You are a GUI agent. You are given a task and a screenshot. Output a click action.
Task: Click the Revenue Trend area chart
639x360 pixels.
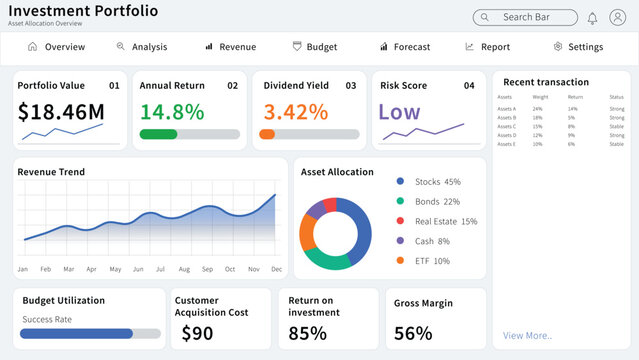click(150, 219)
